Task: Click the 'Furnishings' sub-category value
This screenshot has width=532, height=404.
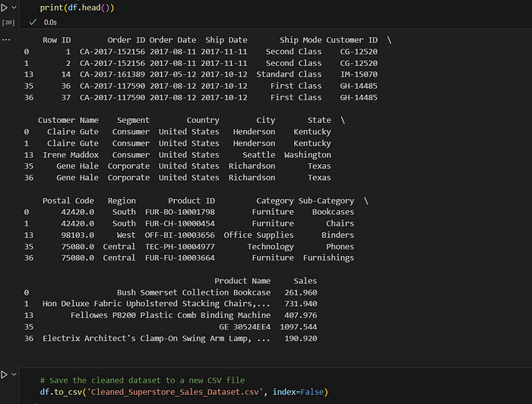Action: click(x=328, y=258)
